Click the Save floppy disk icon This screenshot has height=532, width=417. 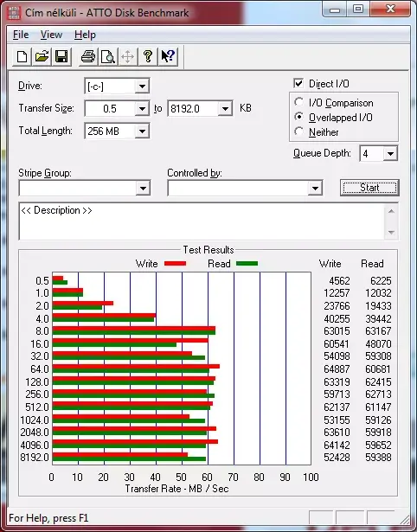coord(61,56)
